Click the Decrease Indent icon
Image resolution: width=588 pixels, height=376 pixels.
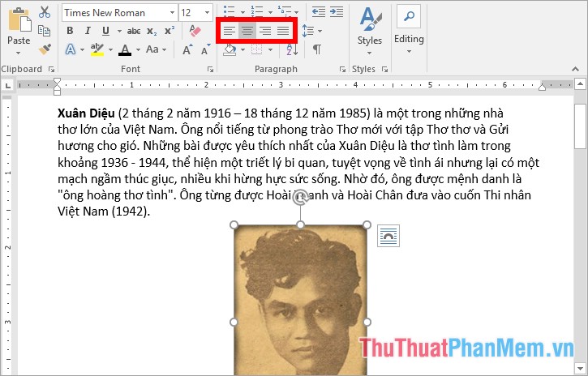(x=319, y=11)
